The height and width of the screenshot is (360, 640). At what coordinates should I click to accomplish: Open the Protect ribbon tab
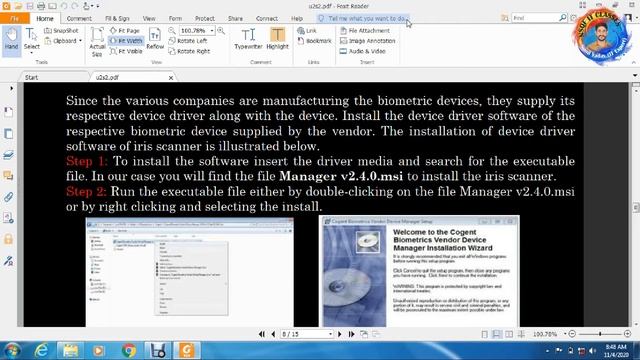coord(204,18)
